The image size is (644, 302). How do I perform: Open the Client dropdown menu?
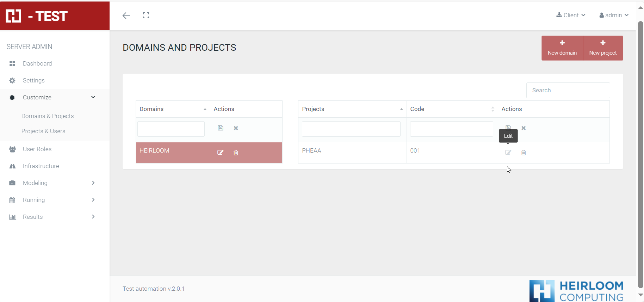pos(571,15)
